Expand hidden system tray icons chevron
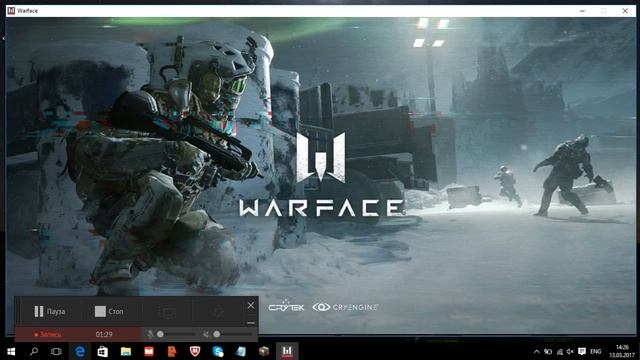640x360 pixels. coord(537,351)
